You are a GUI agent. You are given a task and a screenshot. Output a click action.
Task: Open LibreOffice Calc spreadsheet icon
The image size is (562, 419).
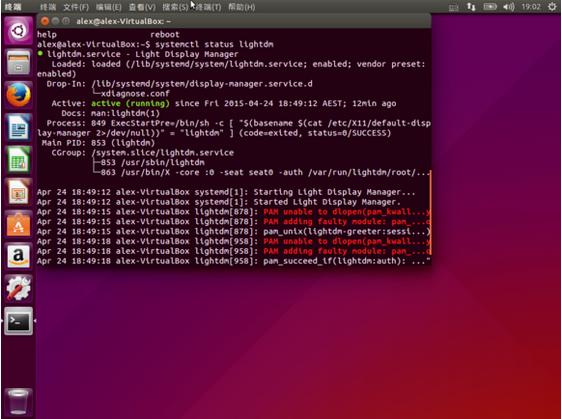tap(18, 159)
